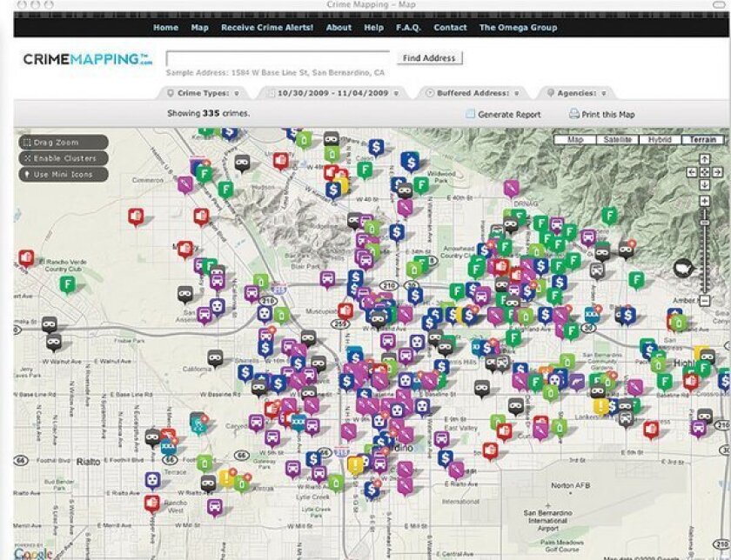Focus the address search field

click(x=278, y=58)
